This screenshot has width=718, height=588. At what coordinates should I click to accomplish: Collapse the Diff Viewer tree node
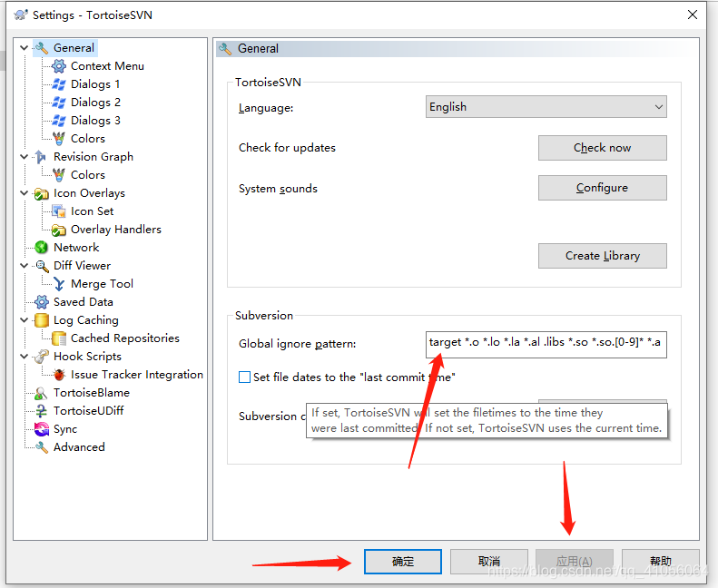(x=25, y=265)
